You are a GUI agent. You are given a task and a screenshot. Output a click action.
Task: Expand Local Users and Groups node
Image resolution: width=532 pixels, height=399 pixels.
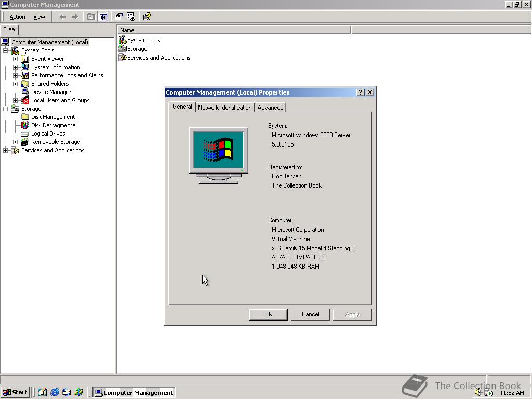(x=15, y=100)
